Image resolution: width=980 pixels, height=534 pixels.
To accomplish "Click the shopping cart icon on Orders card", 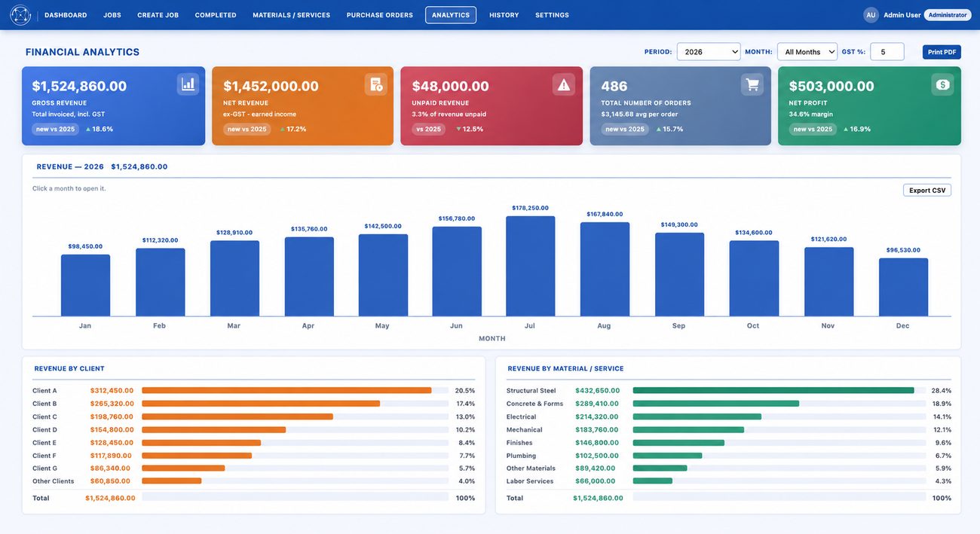I will [752, 84].
